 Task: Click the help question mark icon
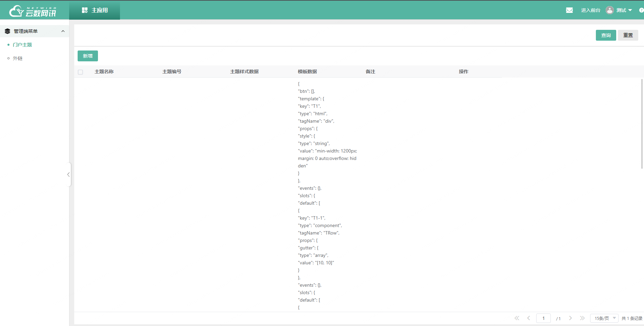[x=641, y=10]
